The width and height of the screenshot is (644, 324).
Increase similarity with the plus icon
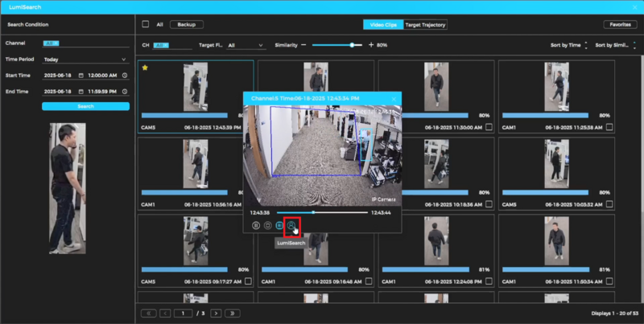point(370,45)
